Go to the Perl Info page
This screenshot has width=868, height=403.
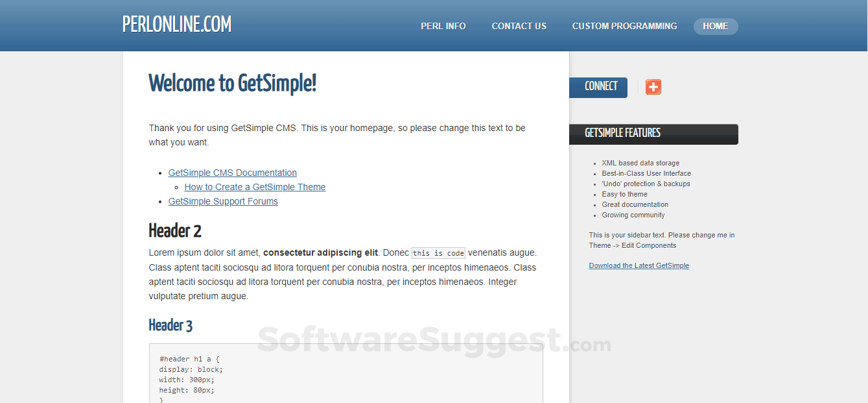pyautogui.click(x=443, y=27)
